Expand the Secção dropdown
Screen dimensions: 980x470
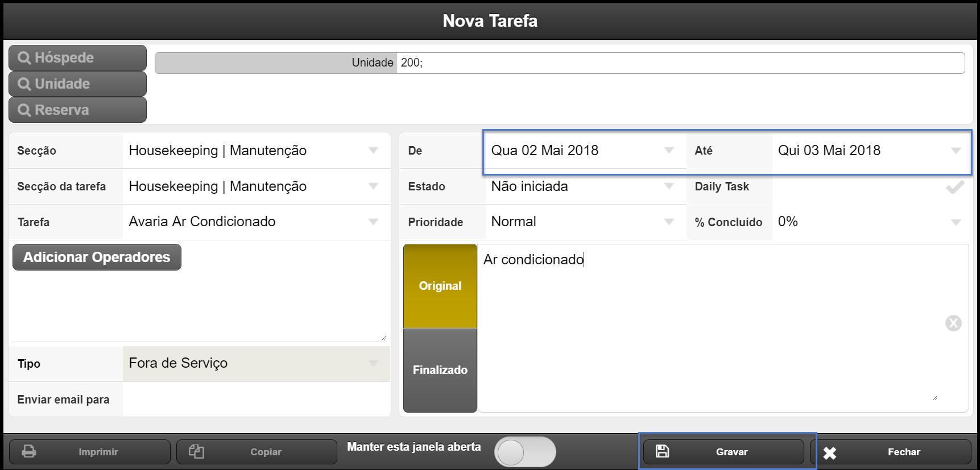pos(255,151)
